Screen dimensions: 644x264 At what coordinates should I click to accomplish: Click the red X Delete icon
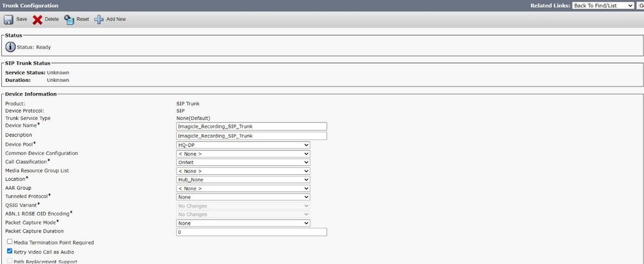pyautogui.click(x=37, y=20)
